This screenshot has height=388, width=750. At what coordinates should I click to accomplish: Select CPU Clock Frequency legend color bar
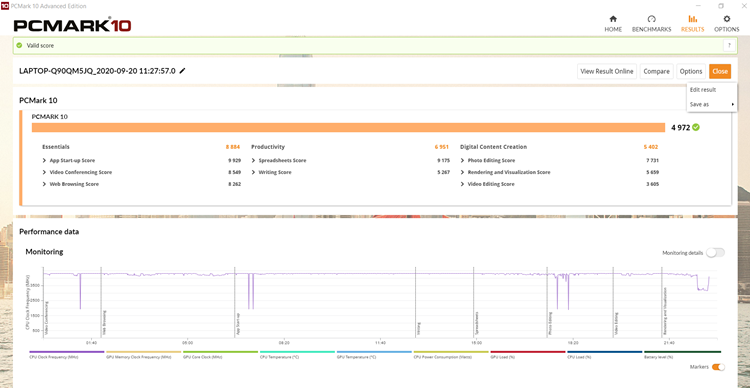[x=67, y=352]
